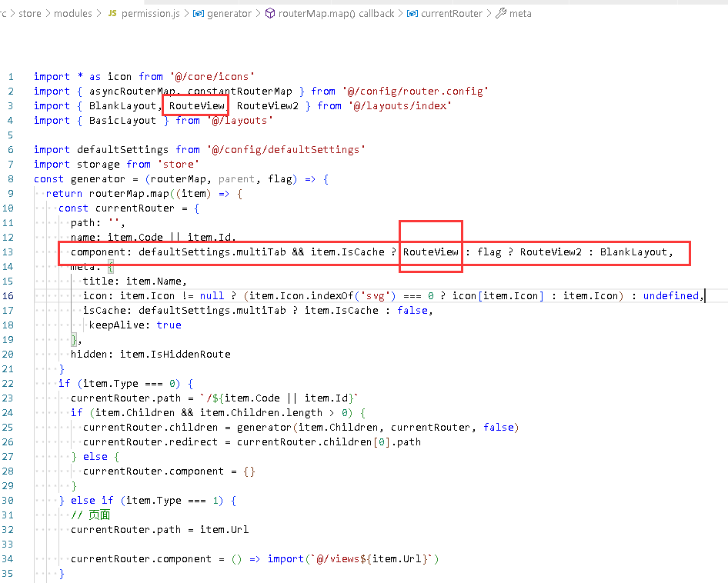Click 'BasicLayout' on line 4
The width and height of the screenshot is (728, 583).
122,121
